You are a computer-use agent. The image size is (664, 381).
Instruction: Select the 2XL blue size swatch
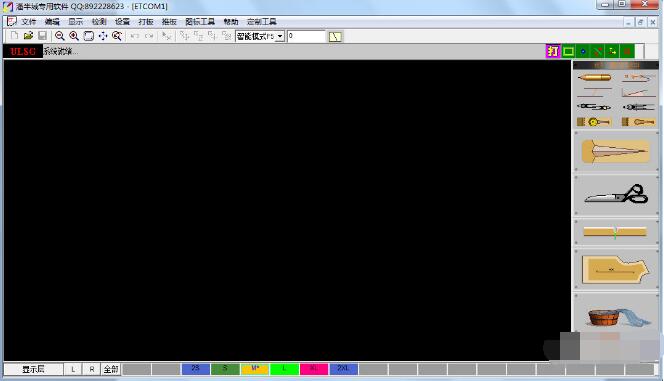[343, 369]
